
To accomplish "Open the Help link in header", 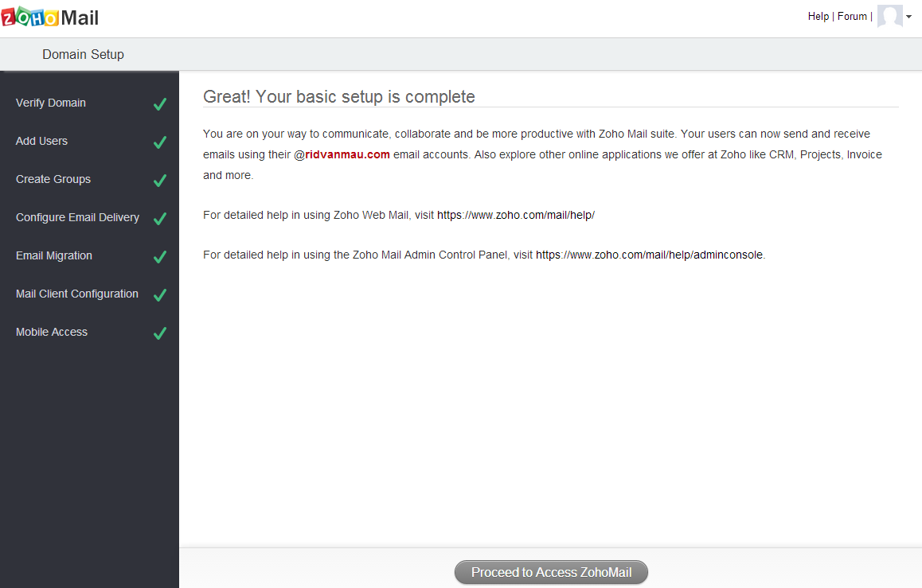I will pyautogui.click(x=818, y=17).
